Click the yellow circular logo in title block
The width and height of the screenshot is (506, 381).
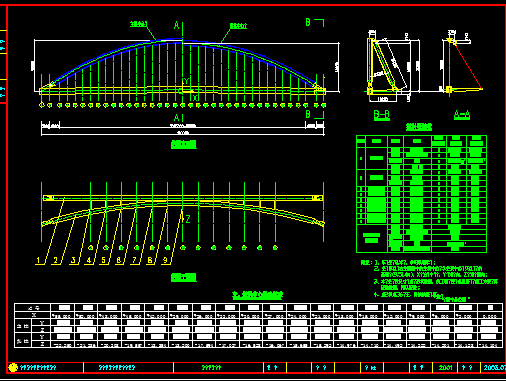click(x=13, y=367)
